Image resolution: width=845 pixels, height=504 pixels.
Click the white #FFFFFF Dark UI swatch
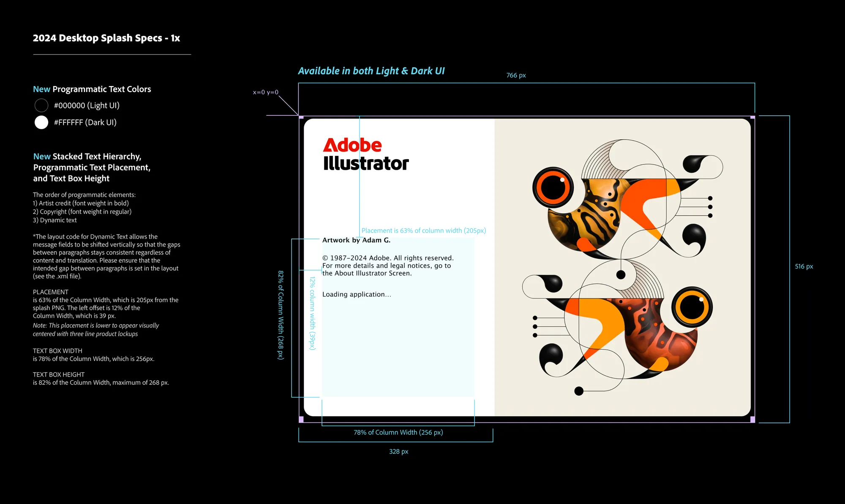pyautogui.click(x=41, y=122)
